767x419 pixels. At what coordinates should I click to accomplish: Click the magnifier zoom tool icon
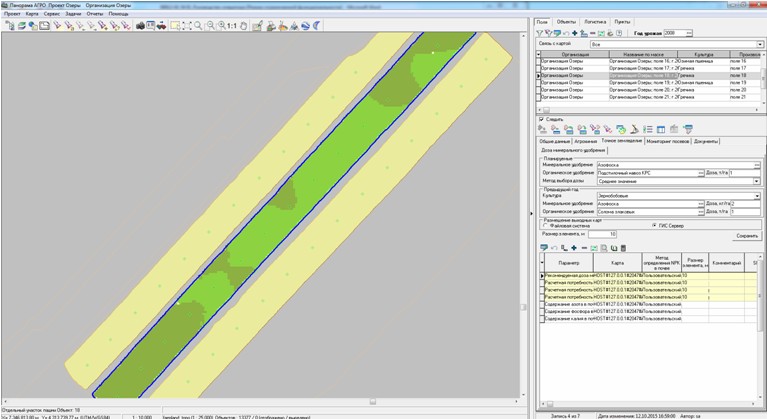coord(200,25)
